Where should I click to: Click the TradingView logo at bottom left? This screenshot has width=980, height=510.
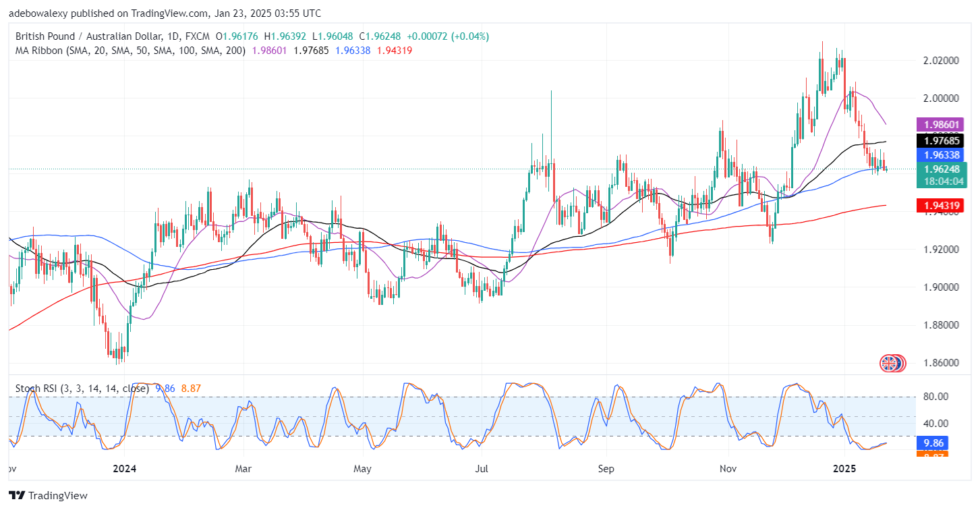(48, 496)
